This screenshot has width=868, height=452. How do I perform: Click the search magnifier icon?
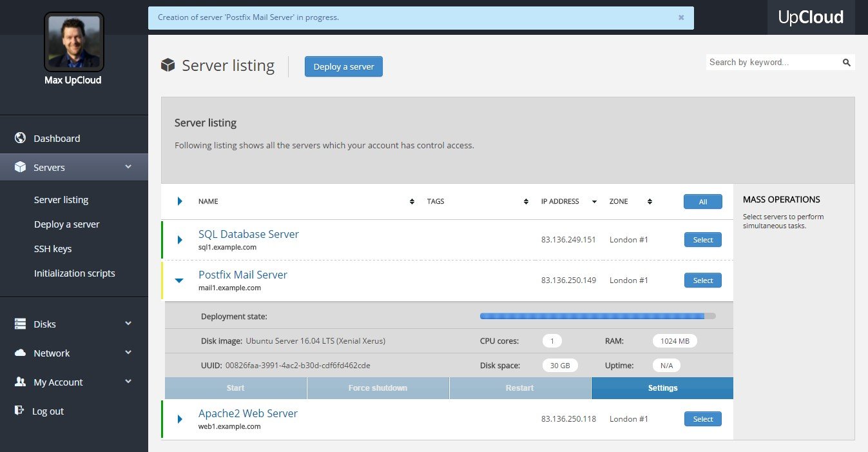(847, 63)
